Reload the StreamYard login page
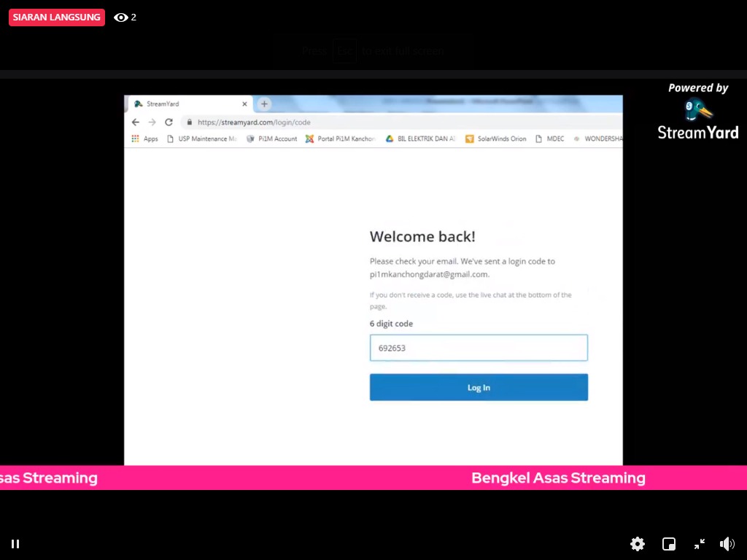The image size is (747, 560). [169, 122]
